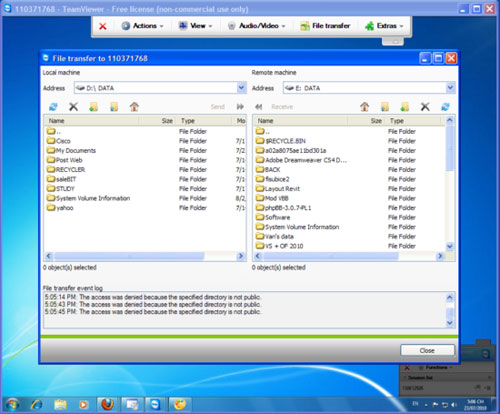Click File transfer in TeamViewer toolbar
Screen dimensions: 500x414
click(x=325, y=26)
